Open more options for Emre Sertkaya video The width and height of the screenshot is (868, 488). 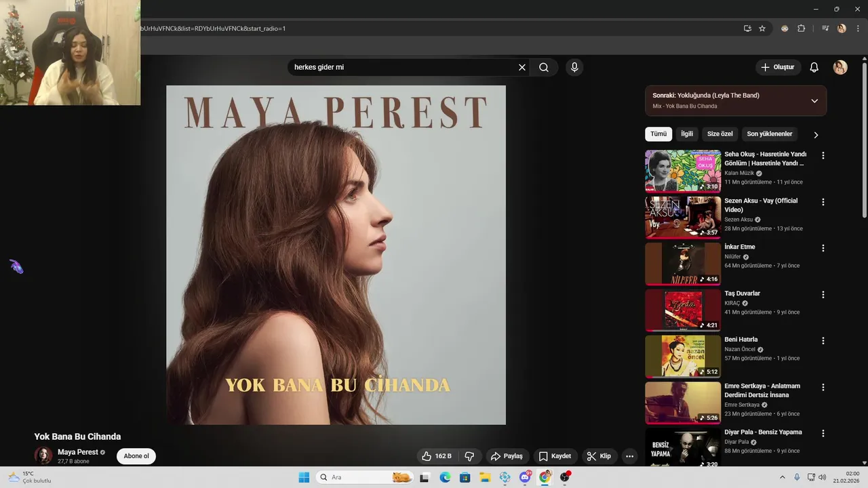823,387
